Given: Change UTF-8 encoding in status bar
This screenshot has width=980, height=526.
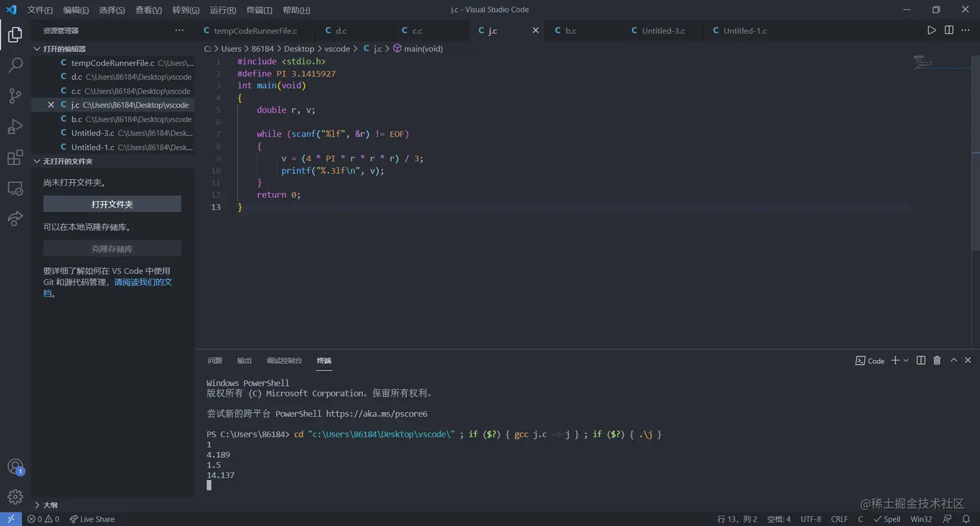Looking at the screenshot, I should 811,519.
